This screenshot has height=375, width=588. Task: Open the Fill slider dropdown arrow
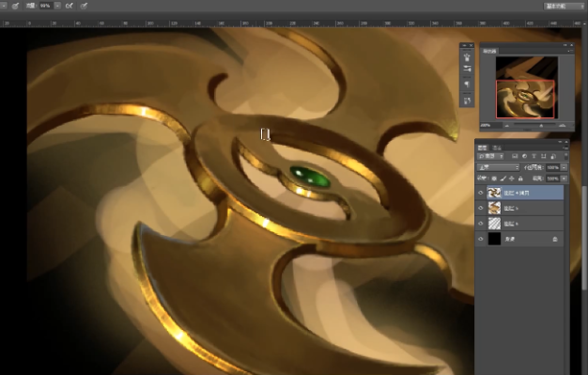[x=564, y=179]
